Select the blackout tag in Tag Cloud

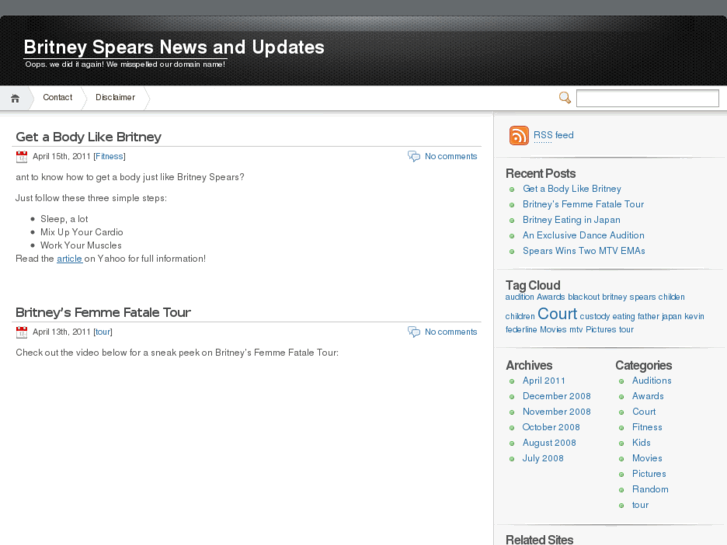[x=584, y=297]
